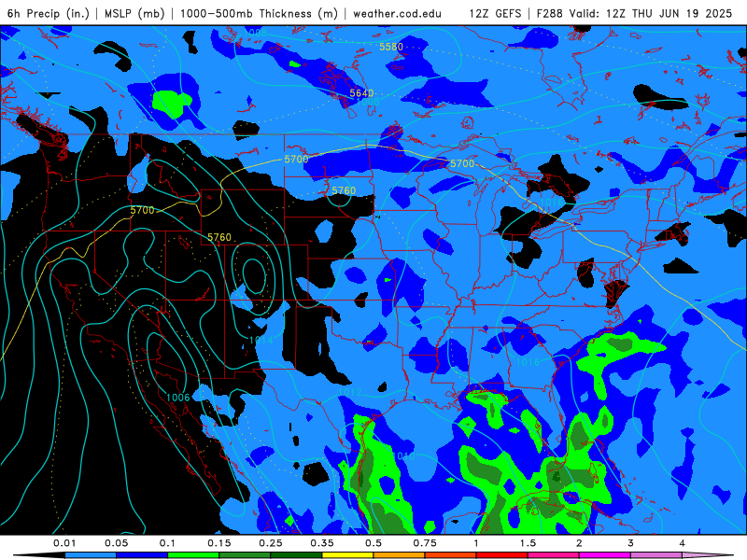Click the magenta 1.5–2 legend swatch

[554, 555]
